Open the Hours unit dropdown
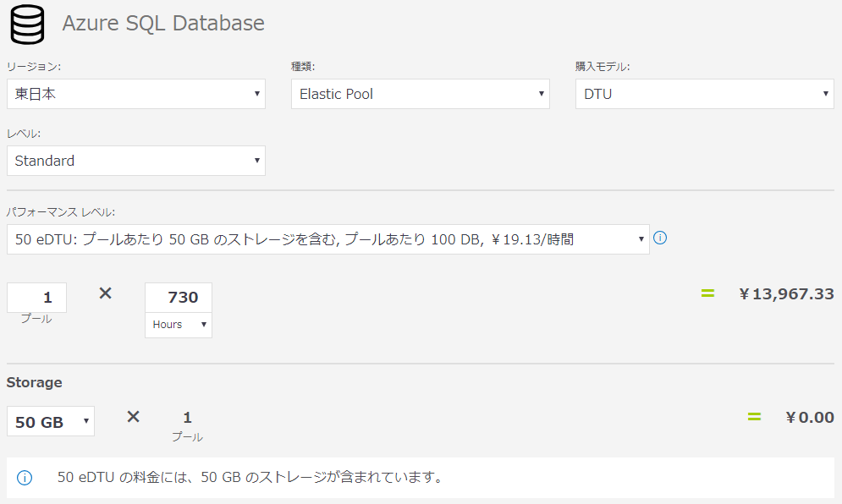This screenshot has height=504, width=842. coord(179,325)
